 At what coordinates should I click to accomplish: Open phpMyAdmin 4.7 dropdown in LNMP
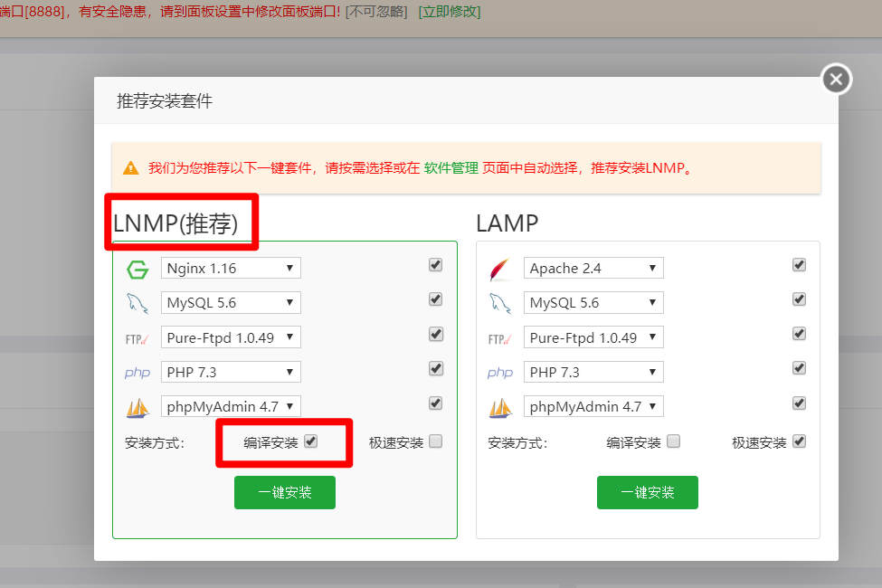pos(231,406)
